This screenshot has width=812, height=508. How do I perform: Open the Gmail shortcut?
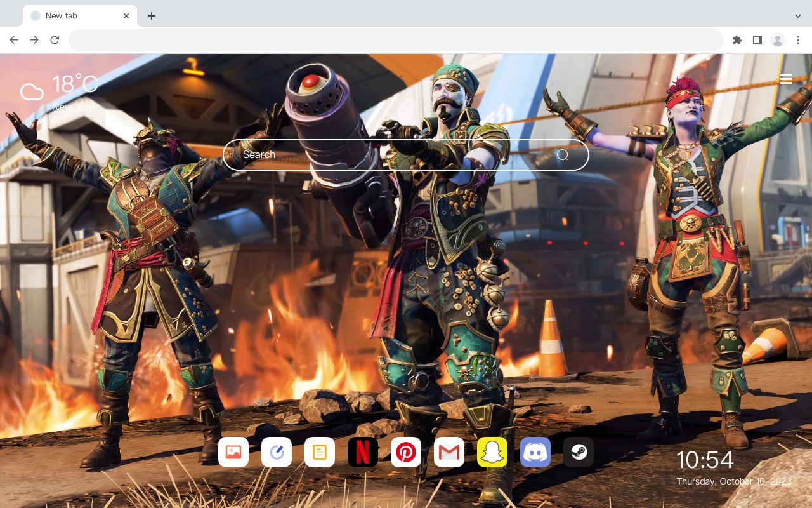coord(449,452)
